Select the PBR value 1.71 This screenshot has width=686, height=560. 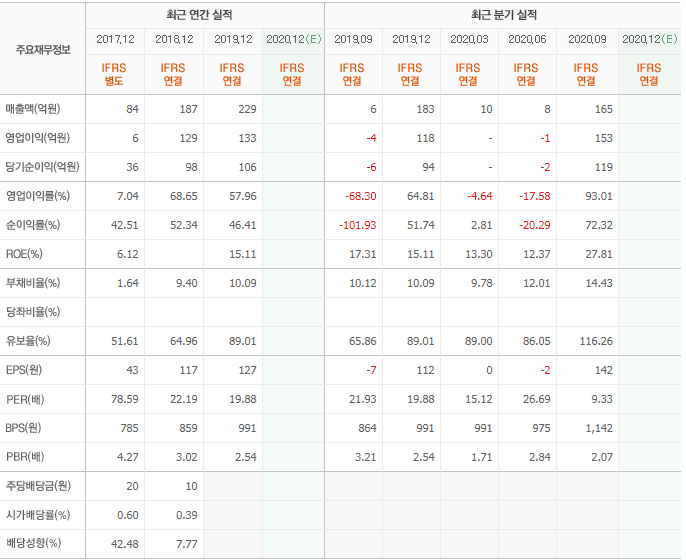(481, 457)
